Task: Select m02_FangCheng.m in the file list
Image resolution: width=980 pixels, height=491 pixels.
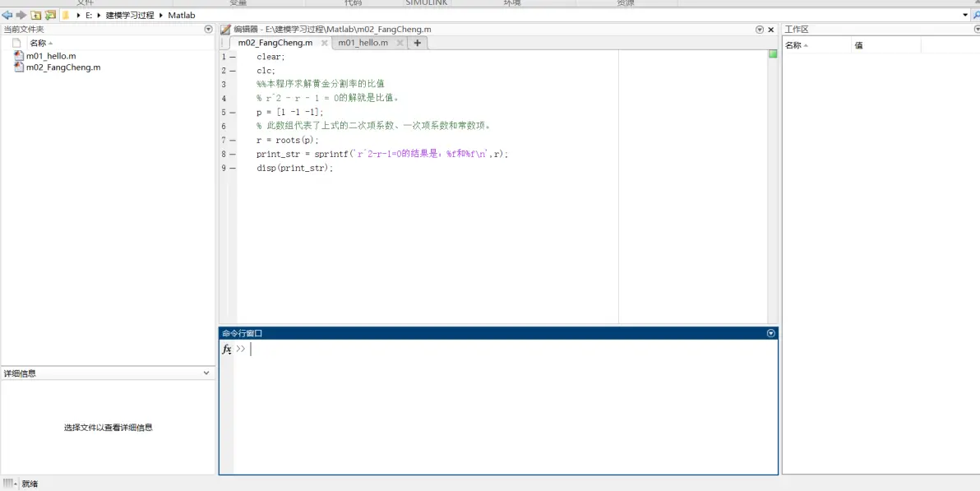Action: 63,67
